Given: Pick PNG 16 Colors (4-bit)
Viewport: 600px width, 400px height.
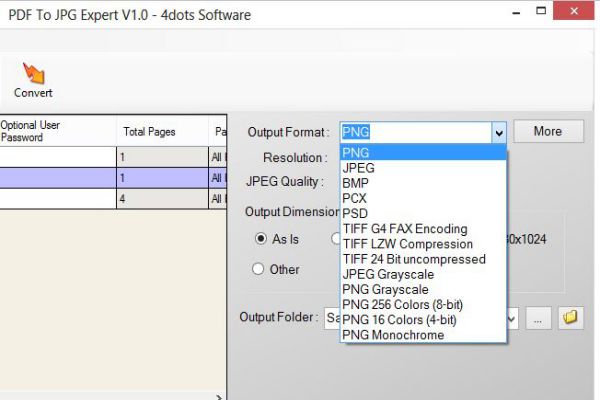Looking at the screenshot, I should click(x=423, y=320).
